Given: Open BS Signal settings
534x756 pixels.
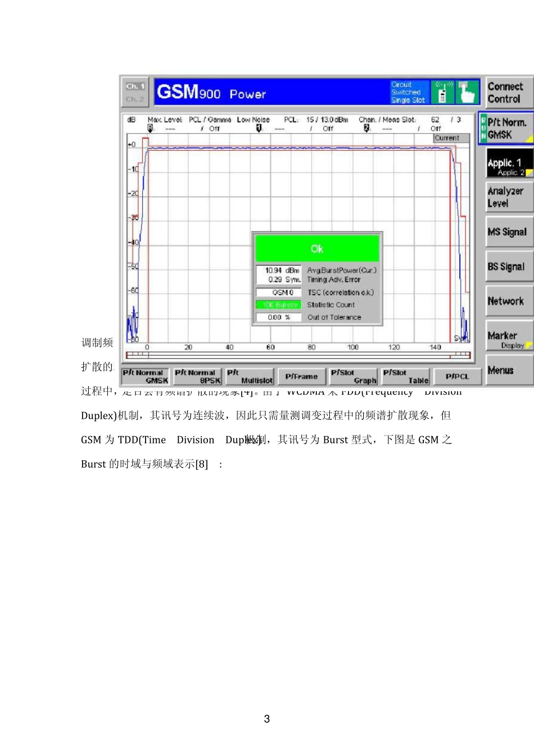Looking at the screenshot, I should (x=509, y=266).
